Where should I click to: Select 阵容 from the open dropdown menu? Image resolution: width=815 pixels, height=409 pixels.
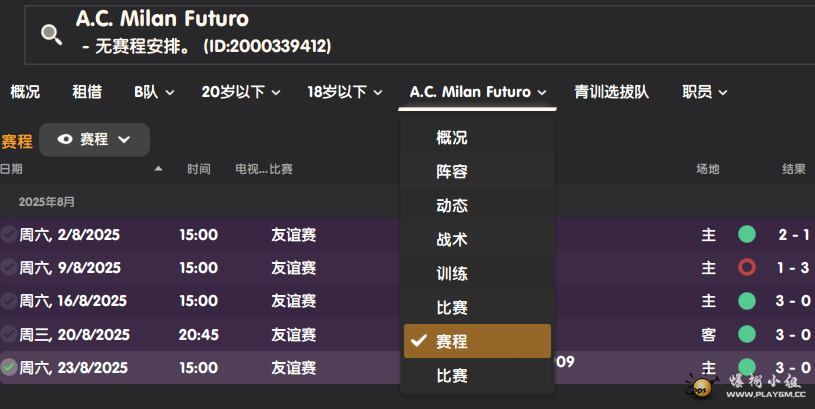[x=452, y=172]
